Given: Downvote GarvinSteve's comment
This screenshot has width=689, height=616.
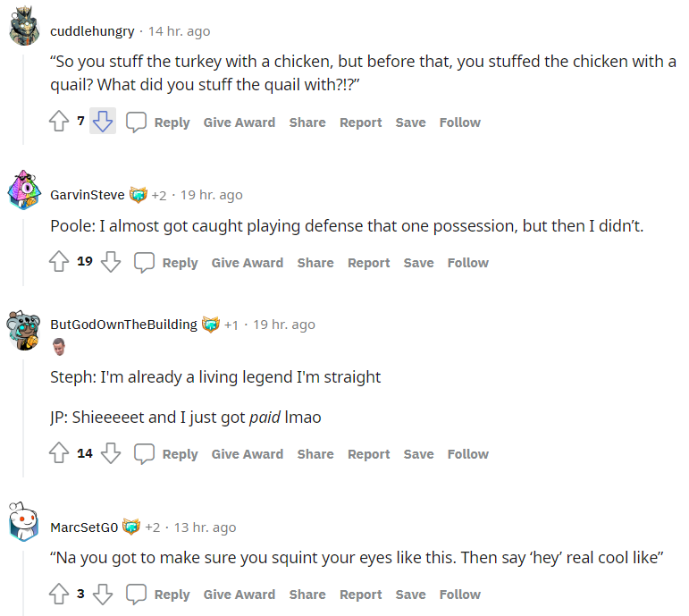Looking at the screenshot, I should tap(111, 263).
